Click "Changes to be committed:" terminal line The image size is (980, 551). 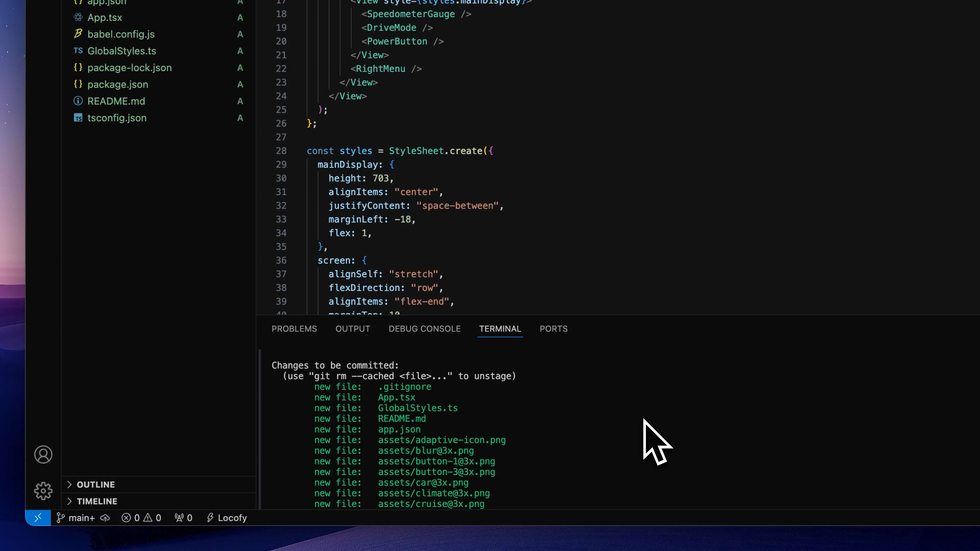click(335, 366)
